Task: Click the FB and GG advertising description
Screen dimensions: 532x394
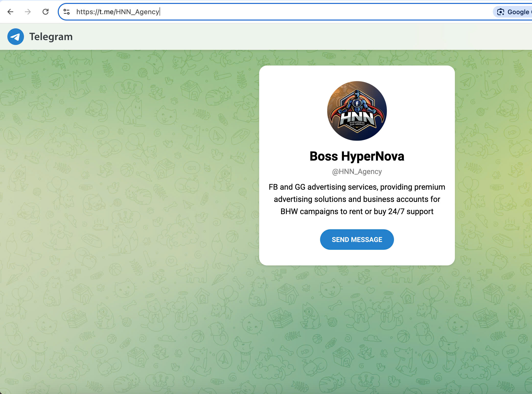Action: (357, 199)
